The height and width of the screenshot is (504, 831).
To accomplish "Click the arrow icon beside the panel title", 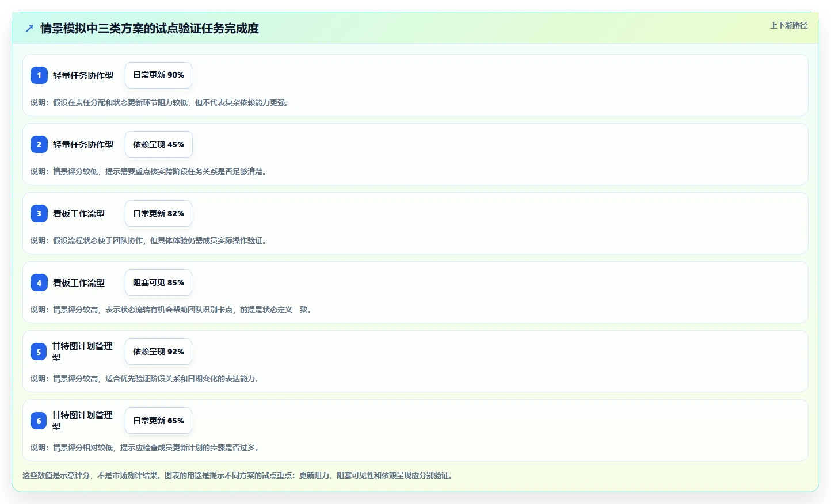I will pos(29,28).
